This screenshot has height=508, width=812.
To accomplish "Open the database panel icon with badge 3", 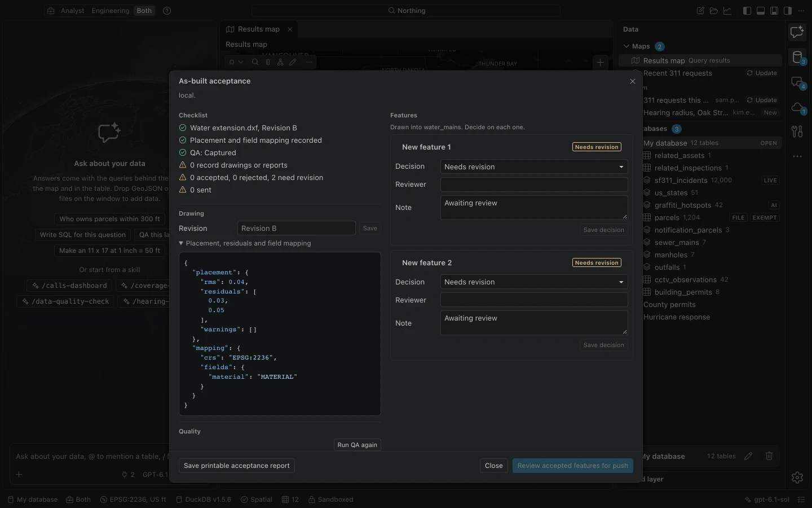I will (797, 57).
